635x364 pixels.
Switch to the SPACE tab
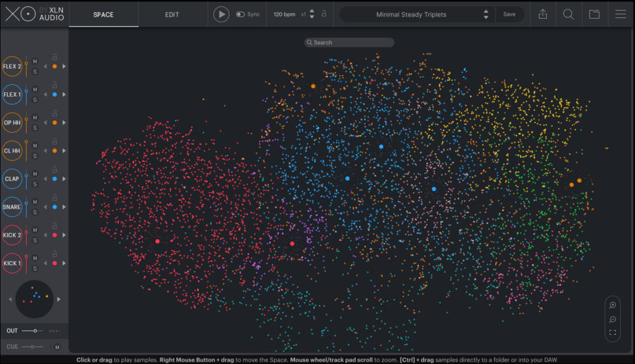point(104,14)
